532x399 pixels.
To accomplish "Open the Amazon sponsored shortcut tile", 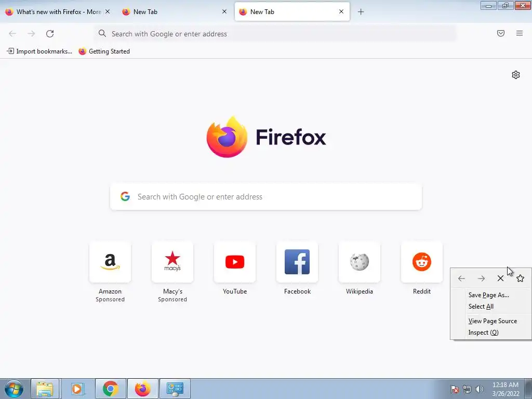I will point(110,262).
